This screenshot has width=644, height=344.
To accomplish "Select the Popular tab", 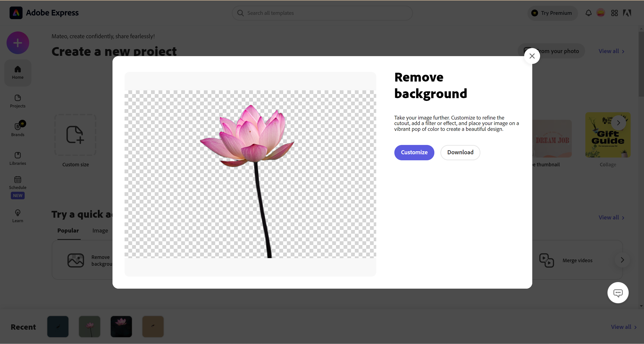I will click(x=68, y=231).
